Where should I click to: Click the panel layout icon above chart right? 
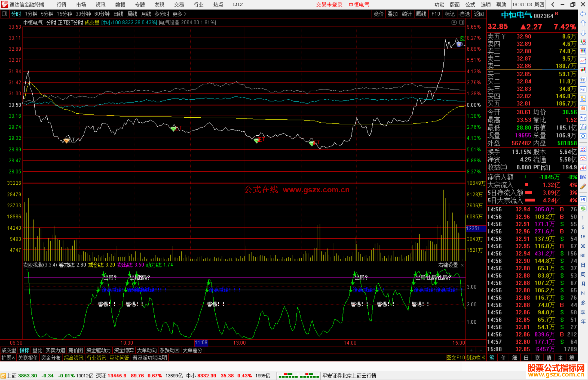tap(462, 22)
